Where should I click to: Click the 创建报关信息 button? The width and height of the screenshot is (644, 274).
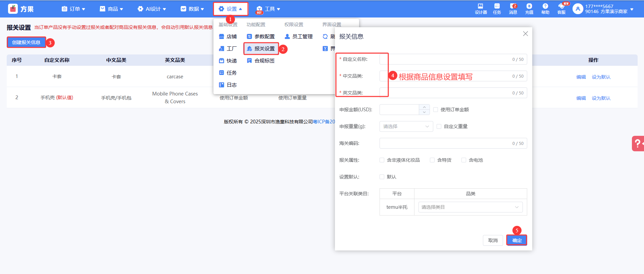click(26, 42)
